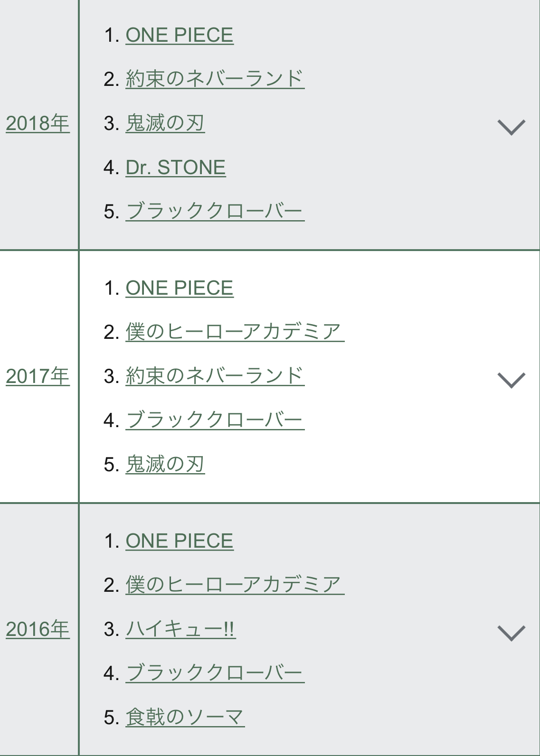Open 約束のネバーランド ranked third in 2017
The image size is (540, 756).
(215, 376)
